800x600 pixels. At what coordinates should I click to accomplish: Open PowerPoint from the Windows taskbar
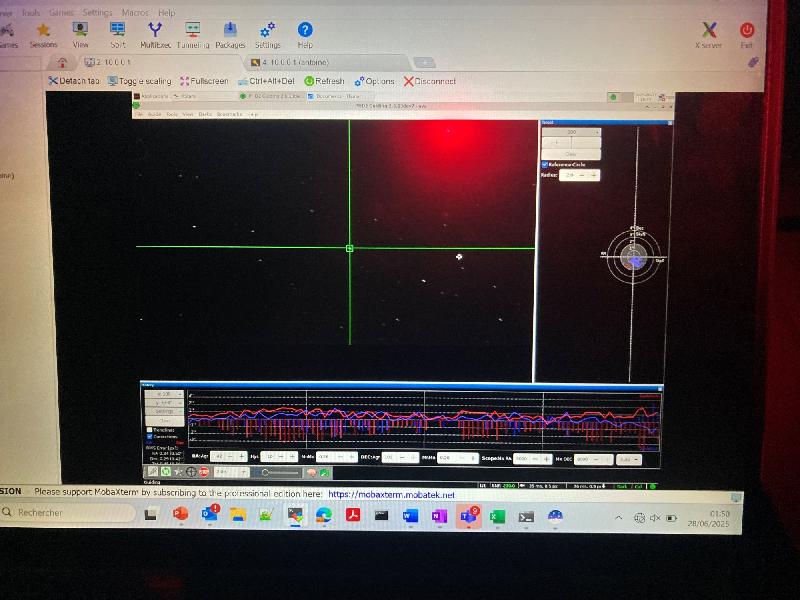click(180, 513)
